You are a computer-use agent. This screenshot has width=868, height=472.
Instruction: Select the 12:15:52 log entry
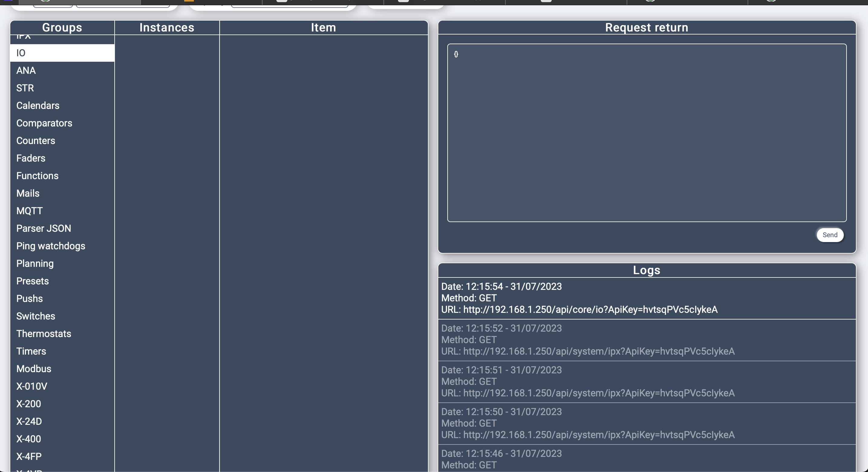coord(646,340)
